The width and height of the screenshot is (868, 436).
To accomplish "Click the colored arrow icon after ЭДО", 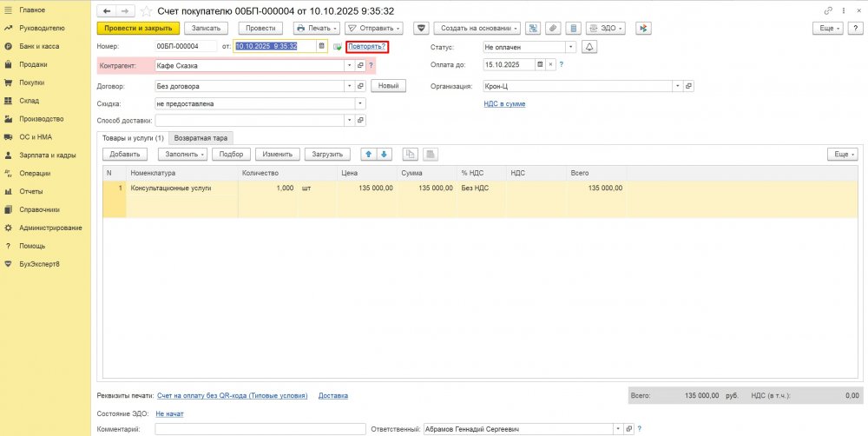I will point(643,28).
